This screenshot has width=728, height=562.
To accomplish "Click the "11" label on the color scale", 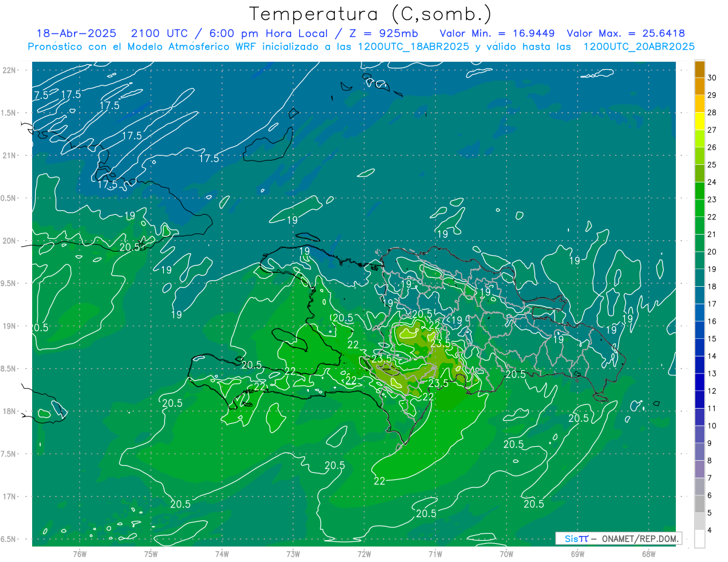I will point(712,409).
